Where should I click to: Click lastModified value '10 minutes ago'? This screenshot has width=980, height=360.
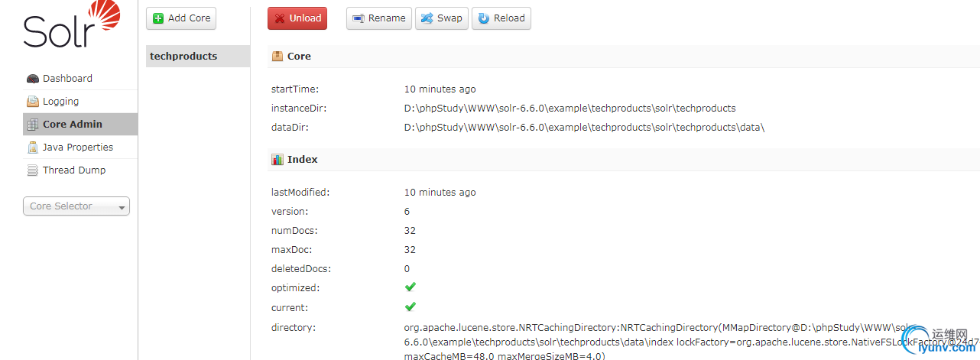[440, 193]
